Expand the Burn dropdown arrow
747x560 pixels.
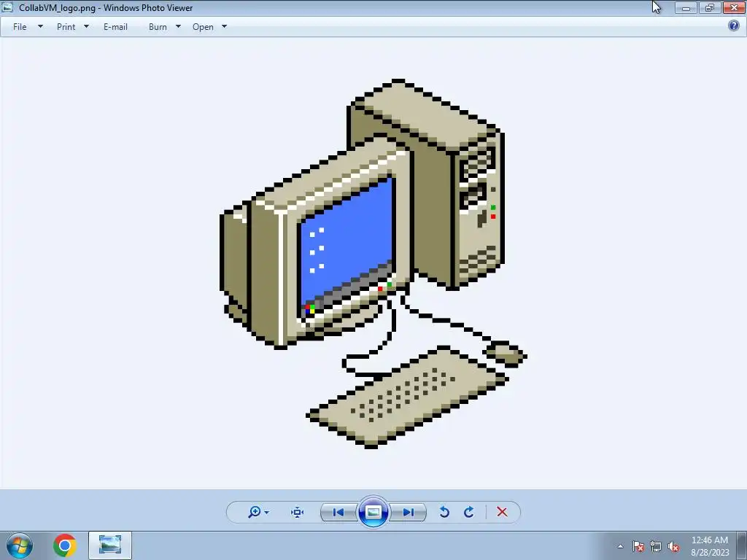(178, 27)
